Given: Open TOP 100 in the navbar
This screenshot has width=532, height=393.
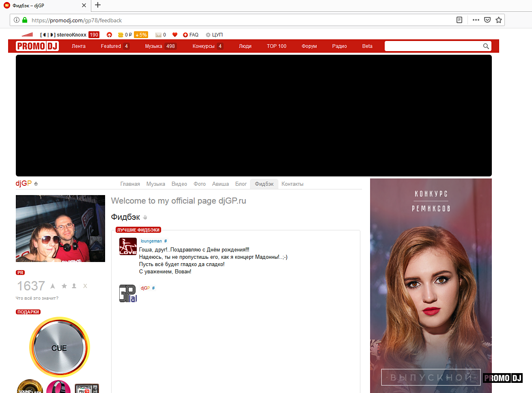Looking at the screenshot, I should [276, 46].
